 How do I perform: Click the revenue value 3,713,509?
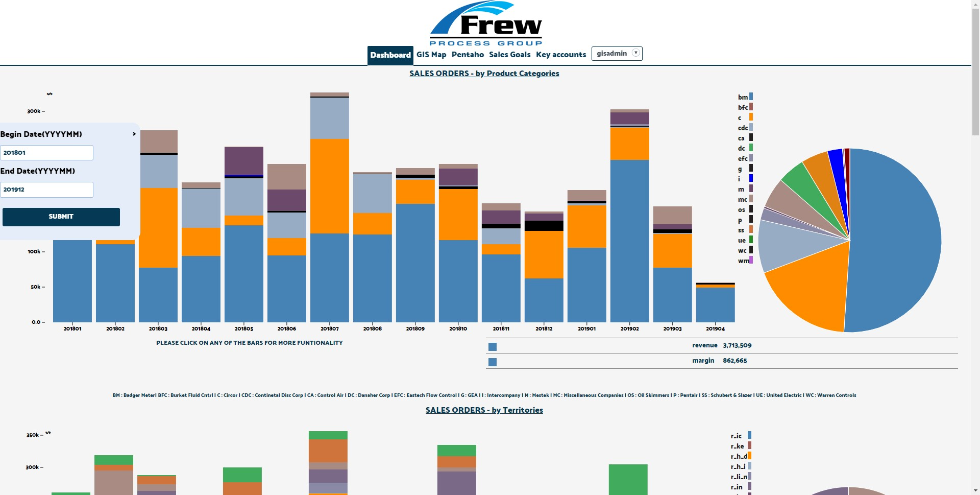(x=737, y=345)
